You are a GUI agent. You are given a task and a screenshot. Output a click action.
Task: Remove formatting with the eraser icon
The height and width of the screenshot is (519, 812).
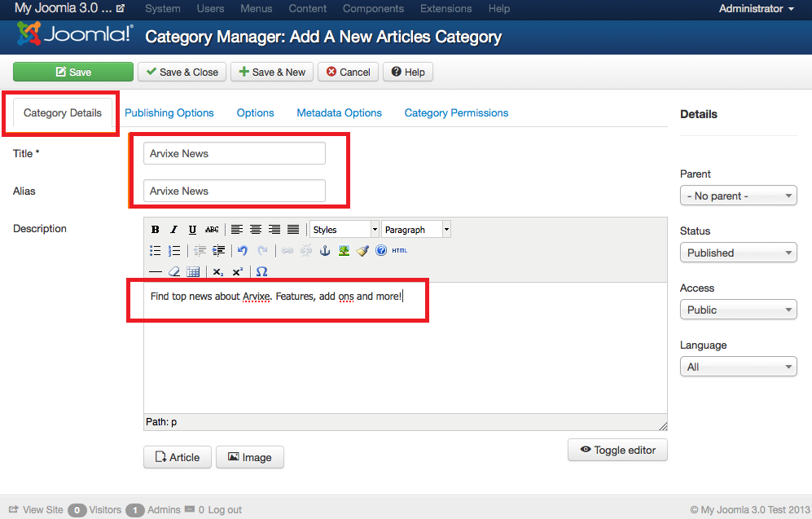coord(174,271)
